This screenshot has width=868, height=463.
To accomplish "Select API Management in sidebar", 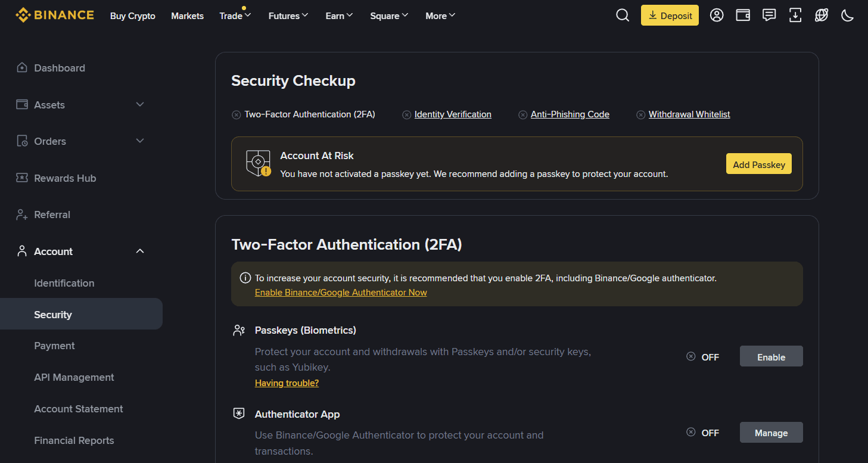I will point(74,377).
